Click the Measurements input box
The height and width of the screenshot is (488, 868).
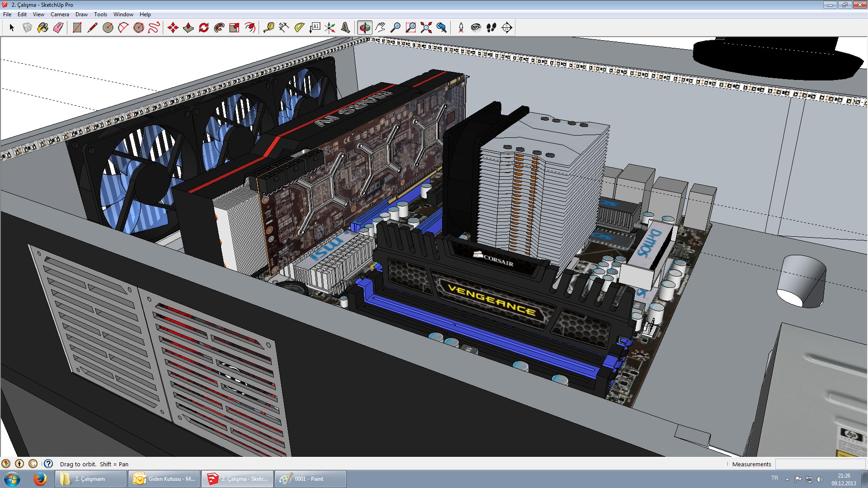[820, 464]
